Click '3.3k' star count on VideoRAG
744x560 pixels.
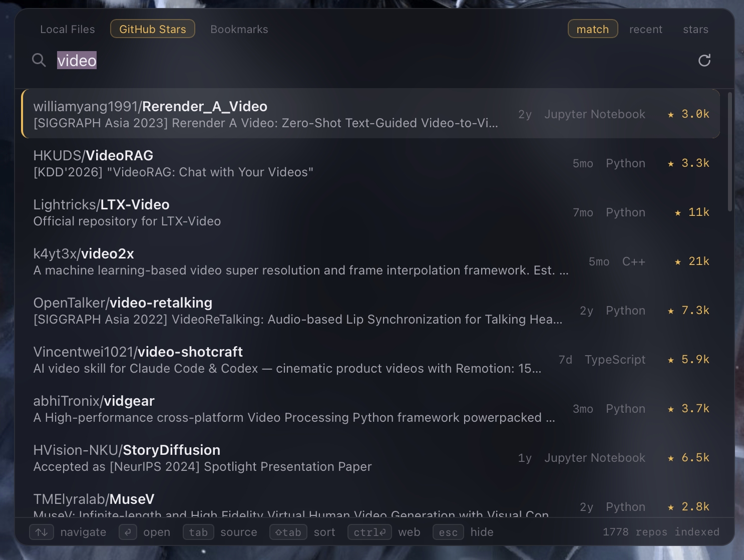click(695, 163)
